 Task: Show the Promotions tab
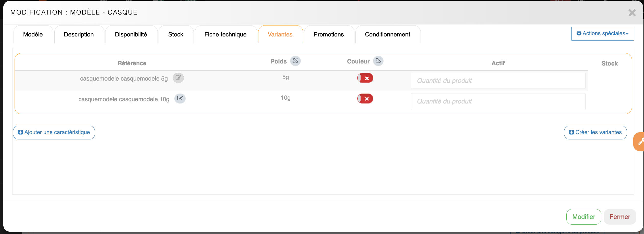(329, 34)
